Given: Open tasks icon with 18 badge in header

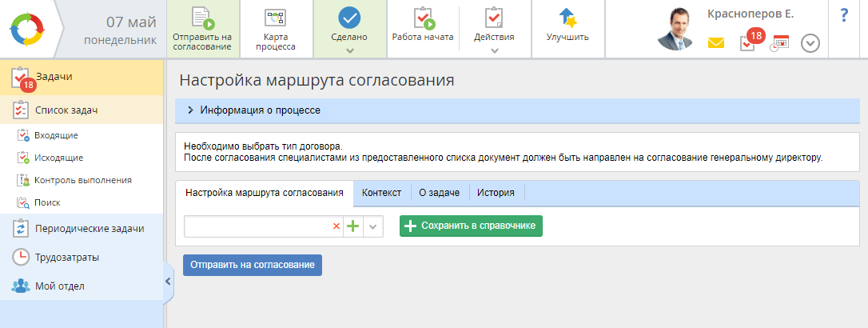Looking at the screenshot, I should (748, 42).
